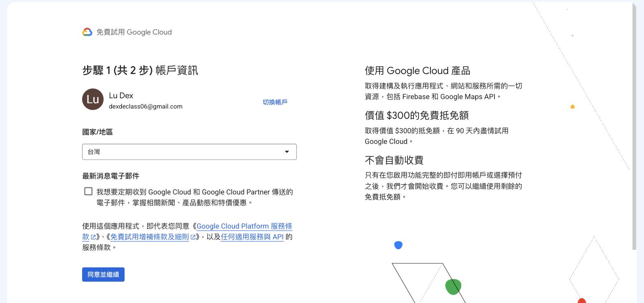The height and width of the screenshot is (303, 644).
Task: Click the 步驟 1 (共 2 步) 帳戶資訊 heading
Action: pyautogui.click(x=140, y=70)
